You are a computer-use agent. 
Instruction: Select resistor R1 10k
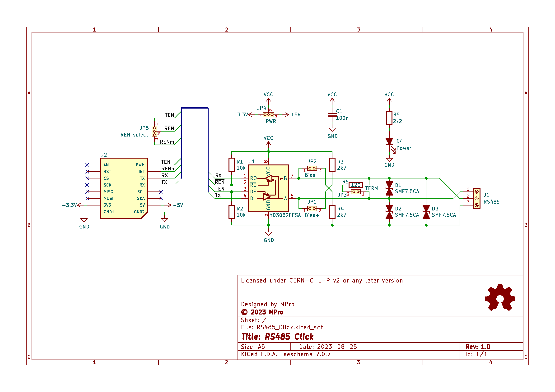click(232, 165)
